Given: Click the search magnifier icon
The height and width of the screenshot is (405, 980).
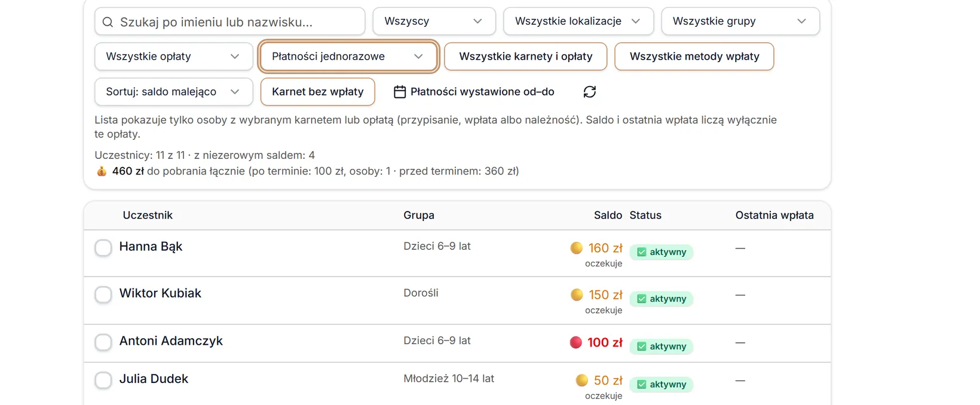Looking at the screenshot, I should 108,22.
